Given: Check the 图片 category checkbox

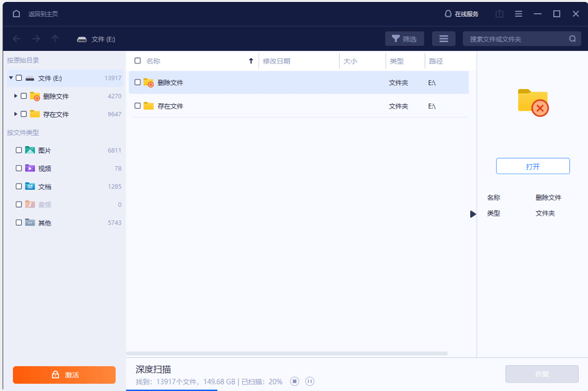Looking at the screenshot, I should pyautogui.click(x=19, y=150).
